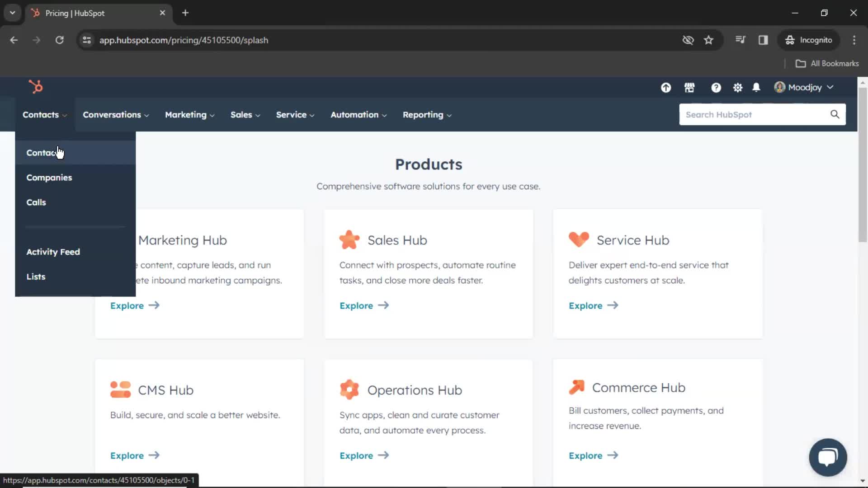Close the Pricing | HubSpot tab
Image resolution: width=868 pixels, height=488 pixels.
click(162, 13)
